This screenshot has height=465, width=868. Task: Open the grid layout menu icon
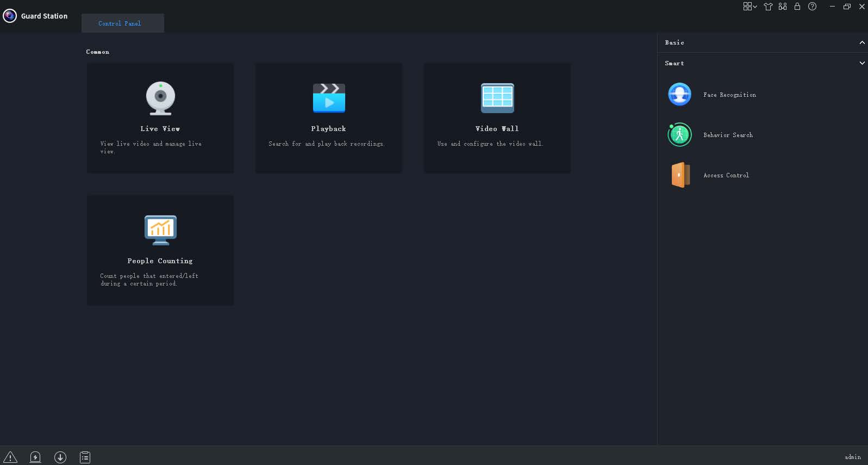tap(750, 7)
